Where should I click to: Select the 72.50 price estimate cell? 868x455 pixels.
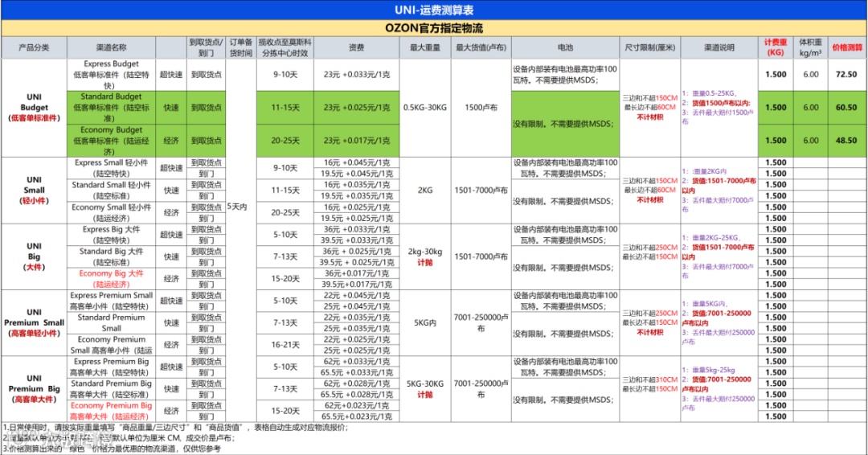tap(847, 75)
